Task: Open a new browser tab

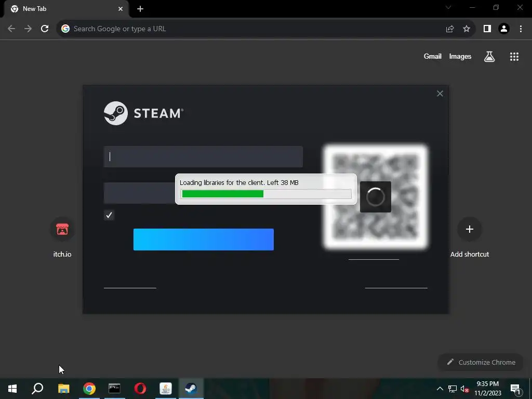Action: [140, 9]
